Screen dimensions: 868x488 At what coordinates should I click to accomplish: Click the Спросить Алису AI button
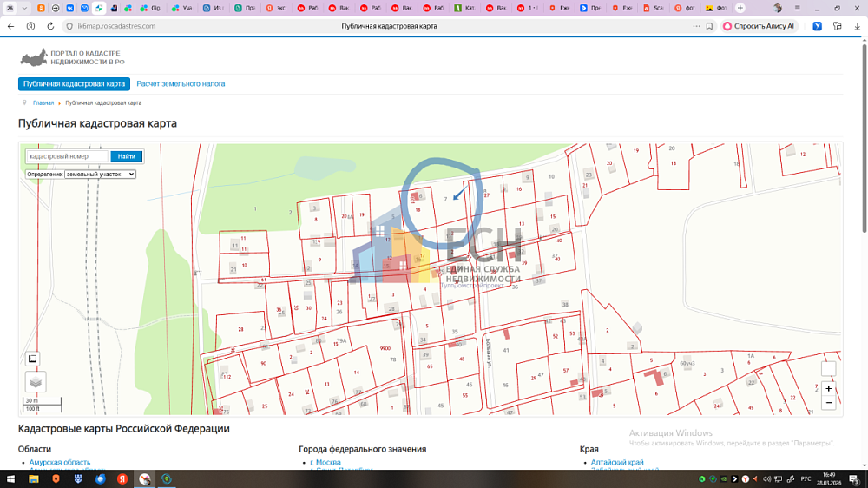759,26
